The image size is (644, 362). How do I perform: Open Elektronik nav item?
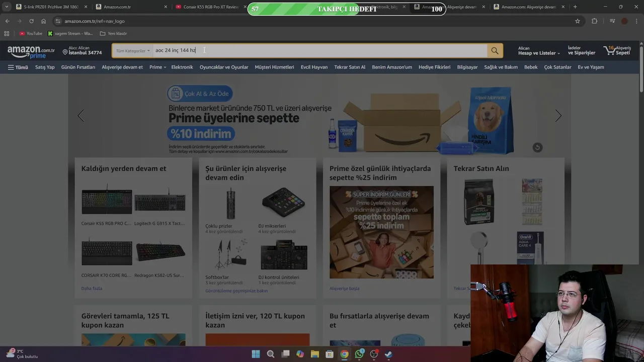[x=182, y=67]
